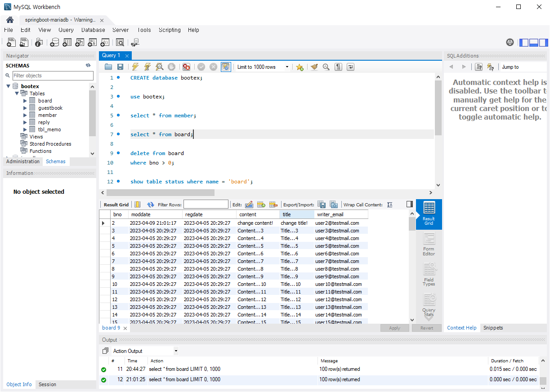Open find panel magnifier icon

(326, 67)
